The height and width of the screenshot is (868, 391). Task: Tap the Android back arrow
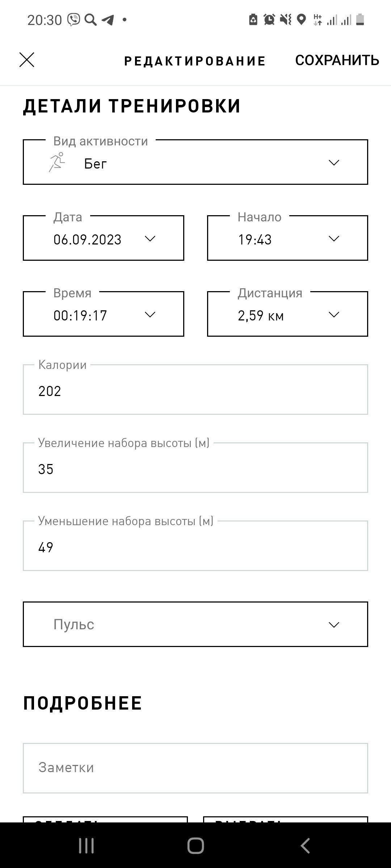point(305,846)
